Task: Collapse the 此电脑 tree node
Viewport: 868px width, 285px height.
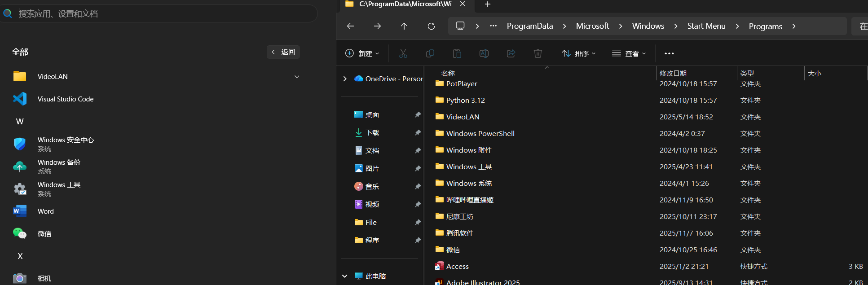Action: [345, 276]
